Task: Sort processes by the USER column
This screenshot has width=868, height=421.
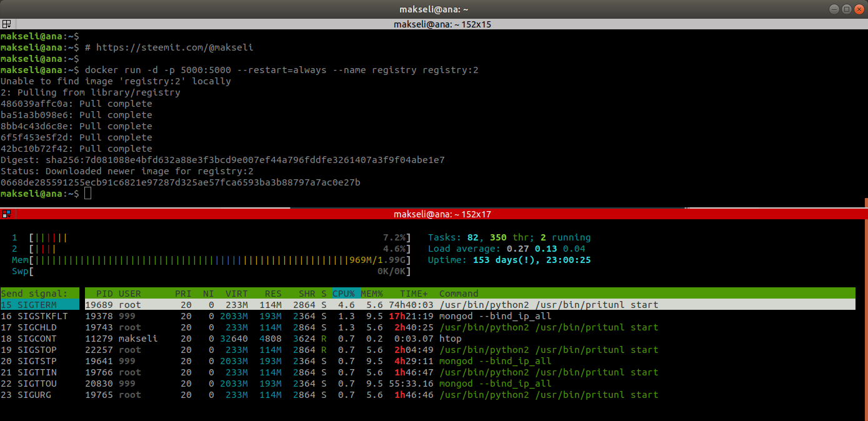Action: (130, 294)
